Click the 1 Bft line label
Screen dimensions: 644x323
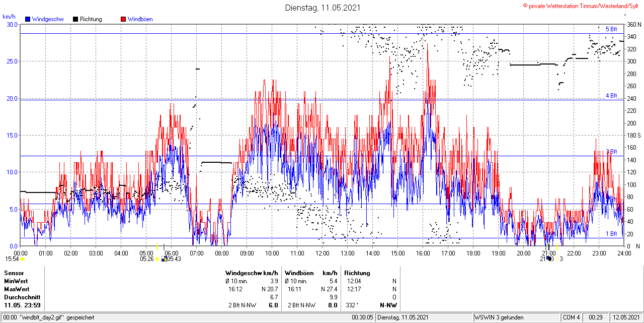click(x=611, y=233)
